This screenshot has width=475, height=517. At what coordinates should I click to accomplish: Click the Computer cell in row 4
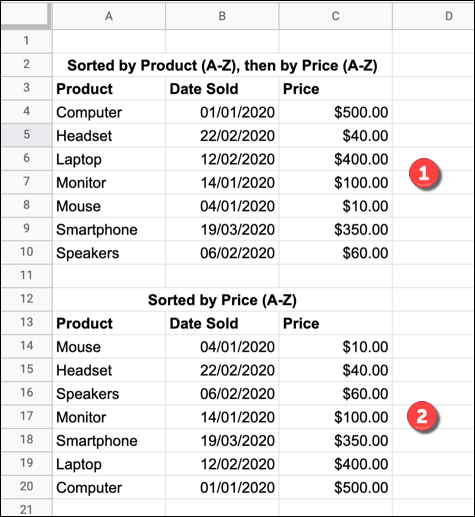click(x=109, y=112)
